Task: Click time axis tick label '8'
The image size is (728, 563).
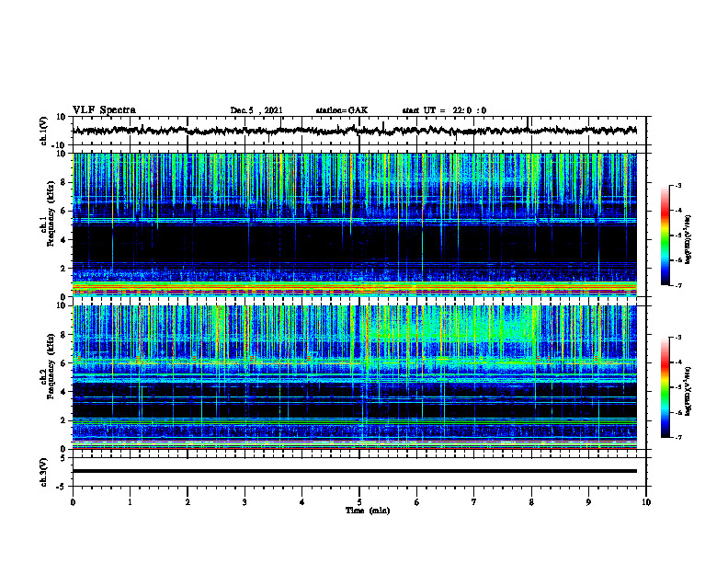Action: pyautogui.click(x=531, y=502)
